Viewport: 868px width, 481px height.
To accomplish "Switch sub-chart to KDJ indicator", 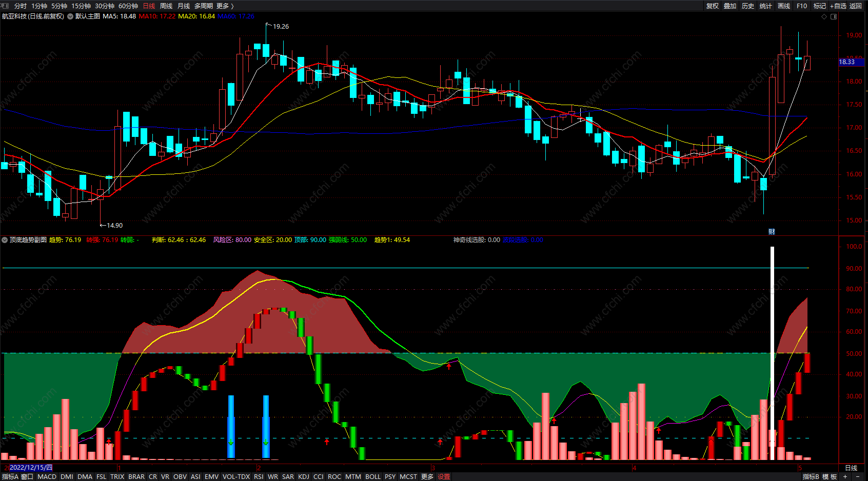I will click(304, 477).
